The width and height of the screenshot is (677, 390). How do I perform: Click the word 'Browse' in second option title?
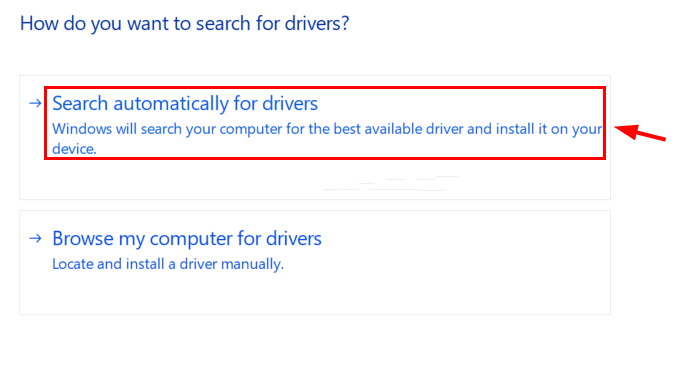click(x=83, y=238)
